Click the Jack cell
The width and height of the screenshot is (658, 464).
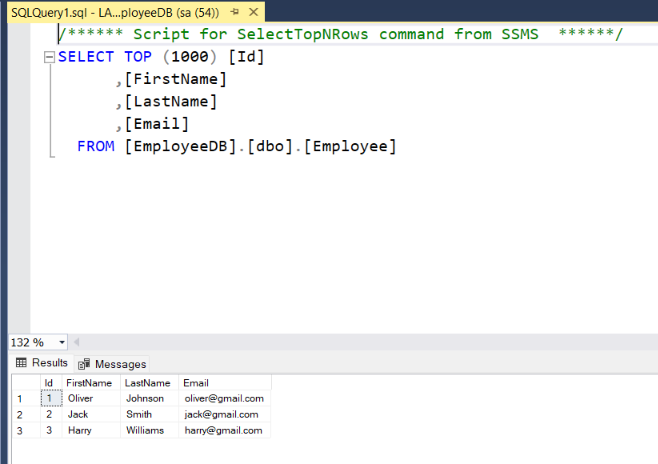(x=91, y=414)
